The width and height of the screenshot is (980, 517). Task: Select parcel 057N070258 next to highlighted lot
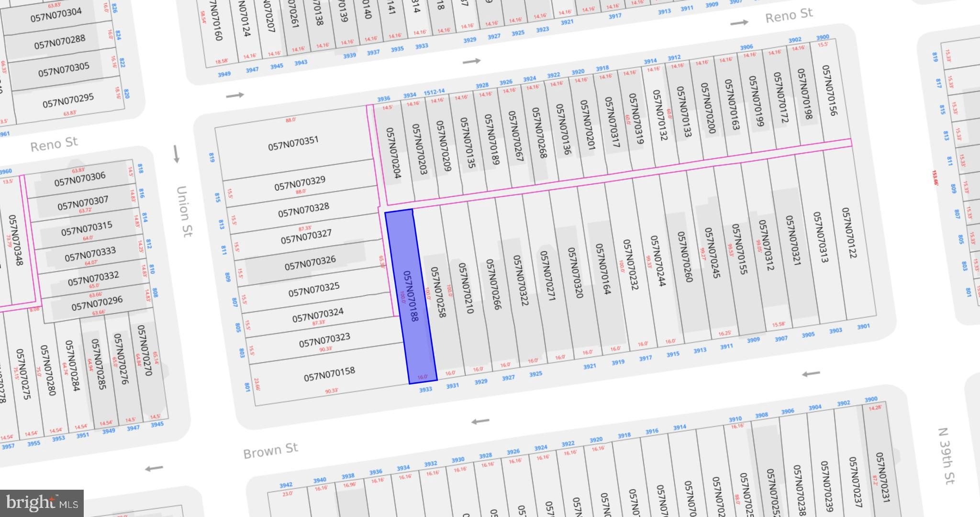point(438,292)
